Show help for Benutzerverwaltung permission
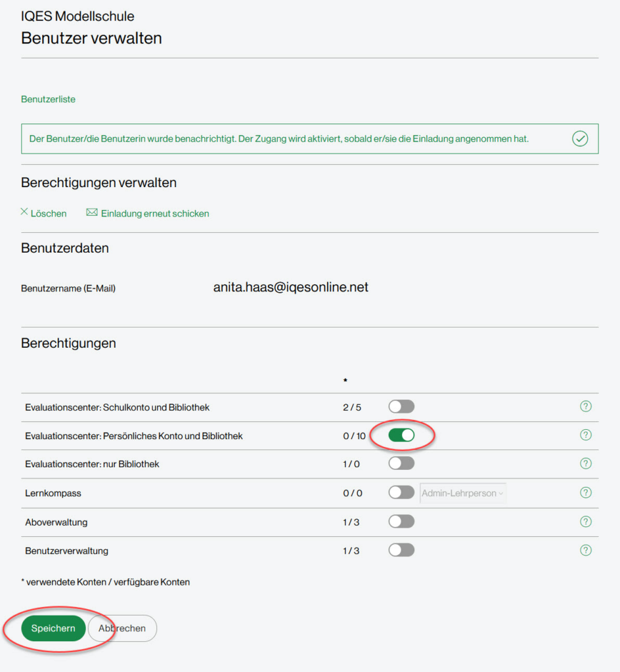 click(586, 550)
